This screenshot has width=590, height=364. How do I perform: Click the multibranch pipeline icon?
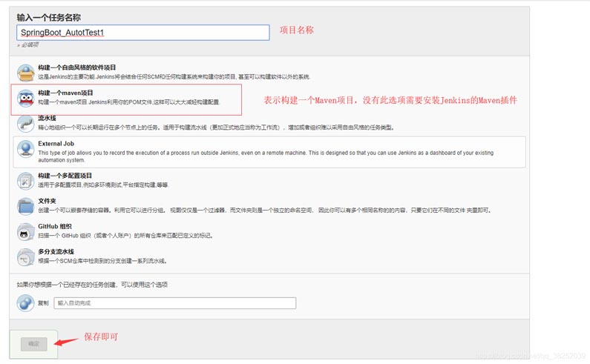26,257
